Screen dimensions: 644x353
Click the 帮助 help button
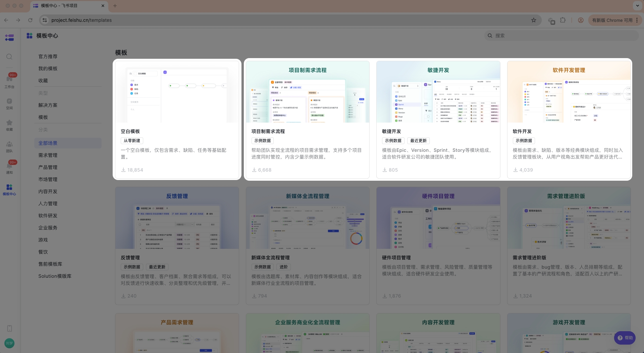pos(625,338)
